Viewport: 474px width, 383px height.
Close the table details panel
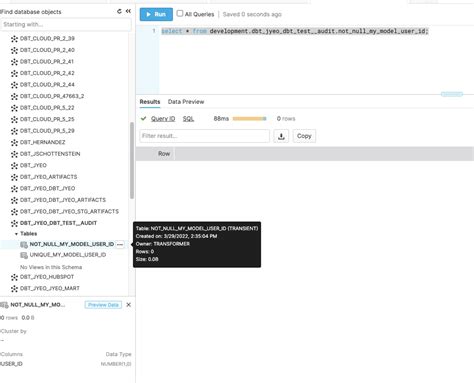(x=129, y=305)
